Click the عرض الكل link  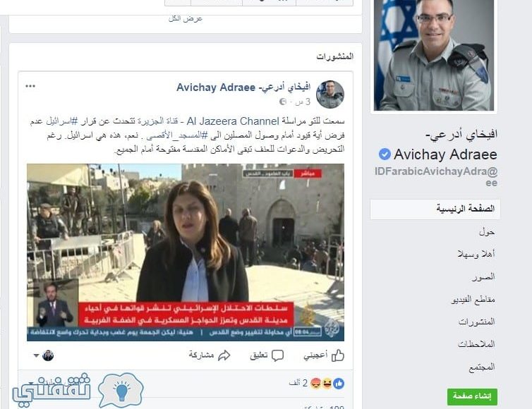pyautogui.click(x=186, y=18)
